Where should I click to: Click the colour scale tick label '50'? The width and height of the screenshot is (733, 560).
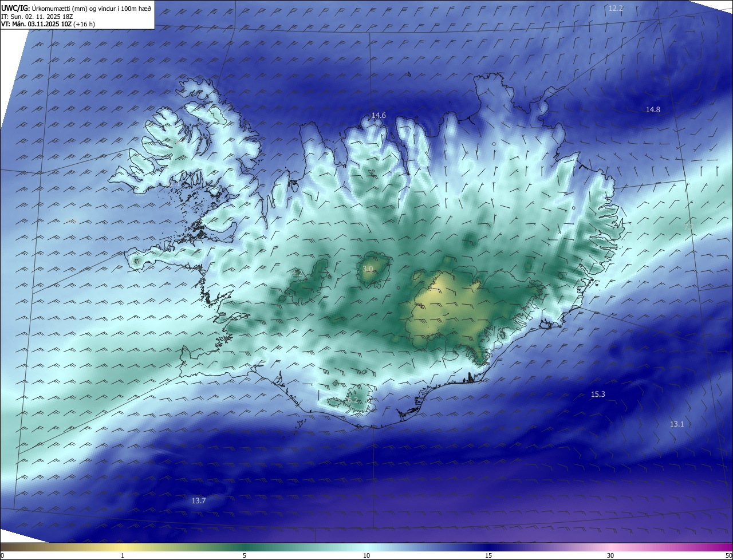pos(728,555)
